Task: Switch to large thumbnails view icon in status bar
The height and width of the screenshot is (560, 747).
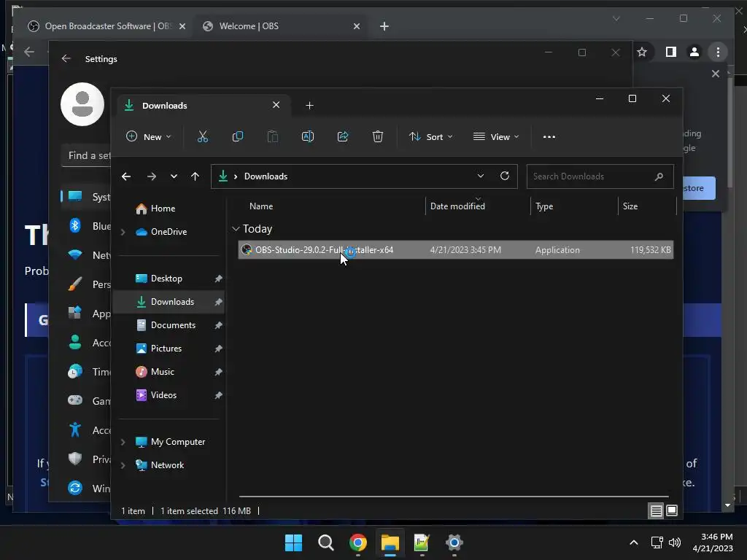Action: (x=672, y=511)
